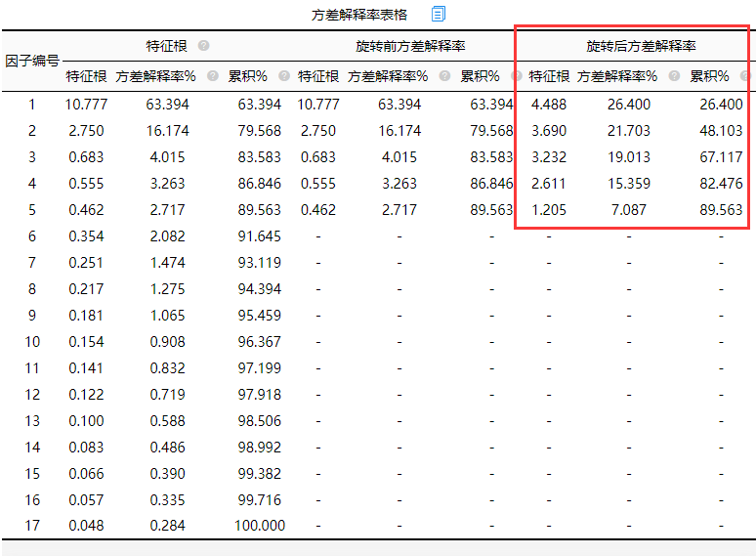This screenshot has width=756, height=556.
Task: Click the 旋转后方差解释率 group header
Action: point(641,46)
